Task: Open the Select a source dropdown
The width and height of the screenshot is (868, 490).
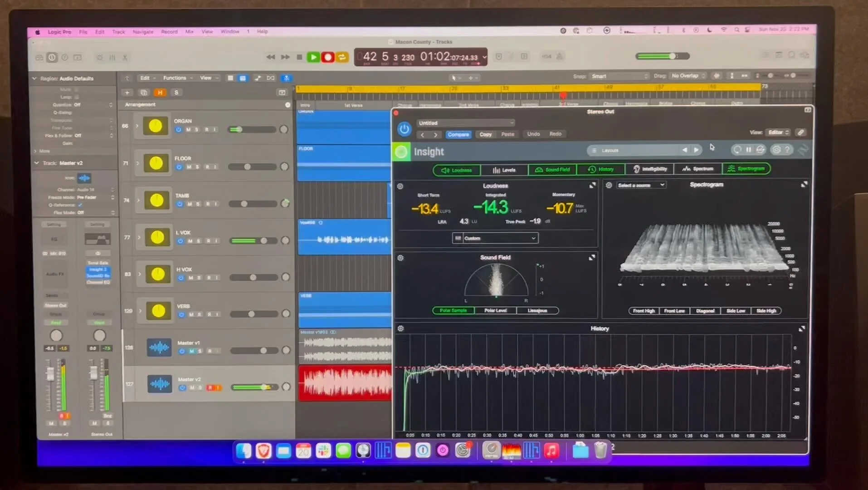Action: 641,185
